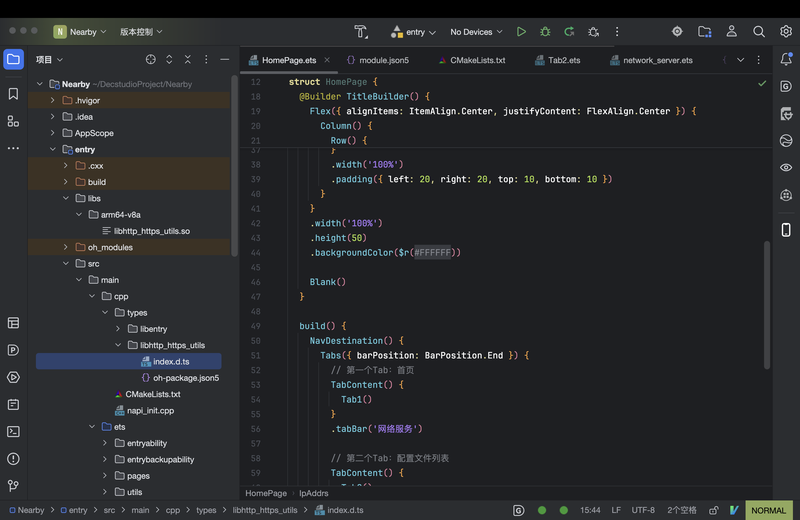Screen dimensions: 800x520
Task: Open the Git version control tool window
Action: point(13,486)
